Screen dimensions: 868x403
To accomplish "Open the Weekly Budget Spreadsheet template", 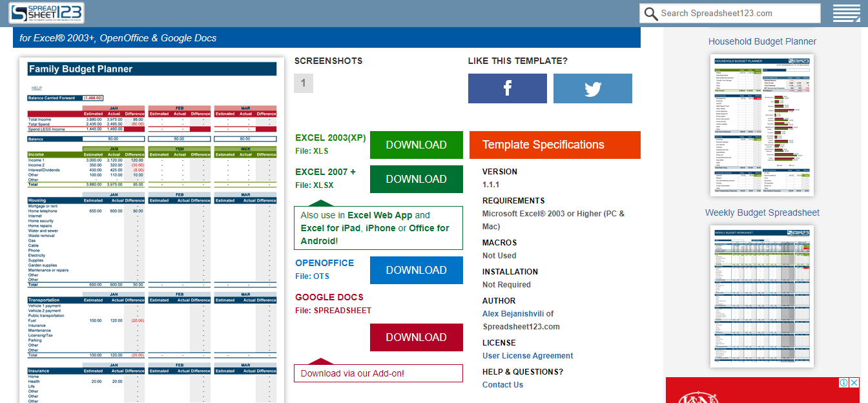I will click(762, 212).
